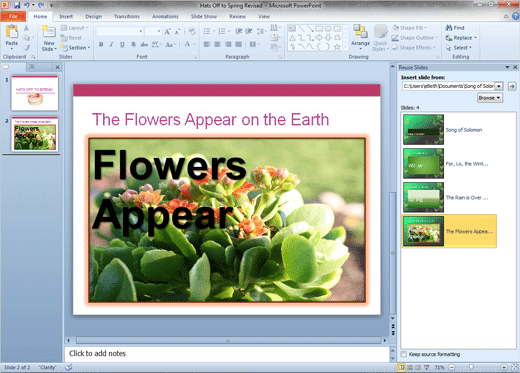Enable Keep source formatting checkbox

[404, 354]
